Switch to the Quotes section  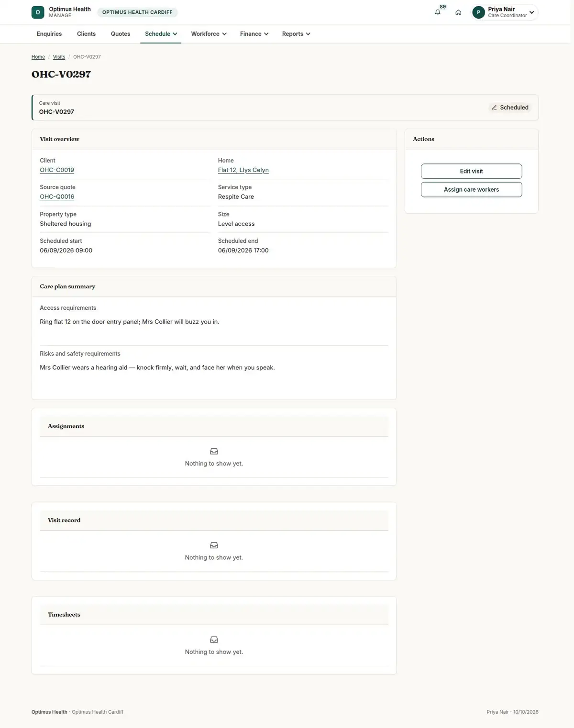coord(121,34)
